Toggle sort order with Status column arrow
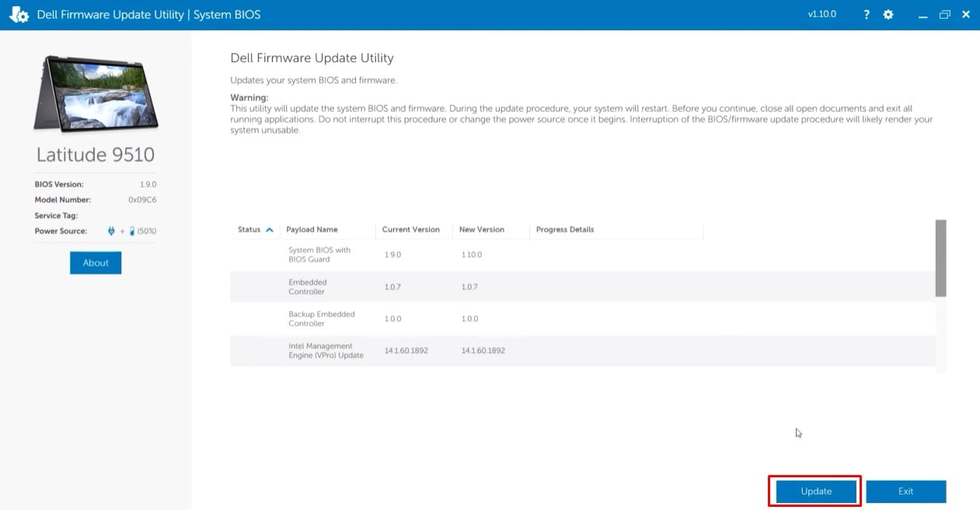Screen dimensions: 980x510 click(x=270, y=230)
